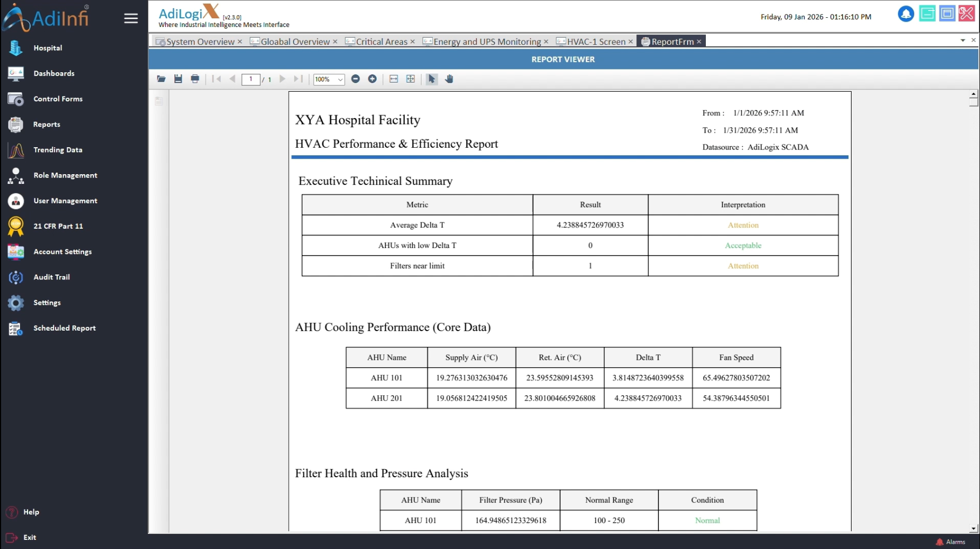Toggle the hamburger sidebar menu

click(x=131, y=18)
